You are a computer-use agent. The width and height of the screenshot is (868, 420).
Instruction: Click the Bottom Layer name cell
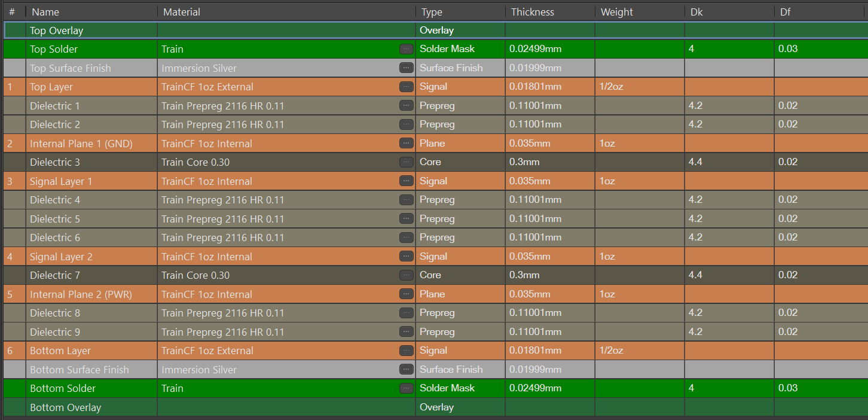pyautogui.click(x=60, y=351)
